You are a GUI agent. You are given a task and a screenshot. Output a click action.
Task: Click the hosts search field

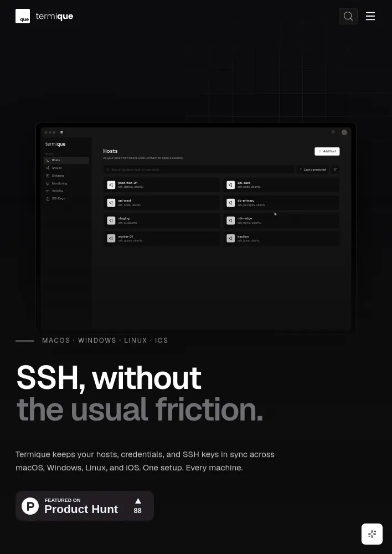pos(199,170)
